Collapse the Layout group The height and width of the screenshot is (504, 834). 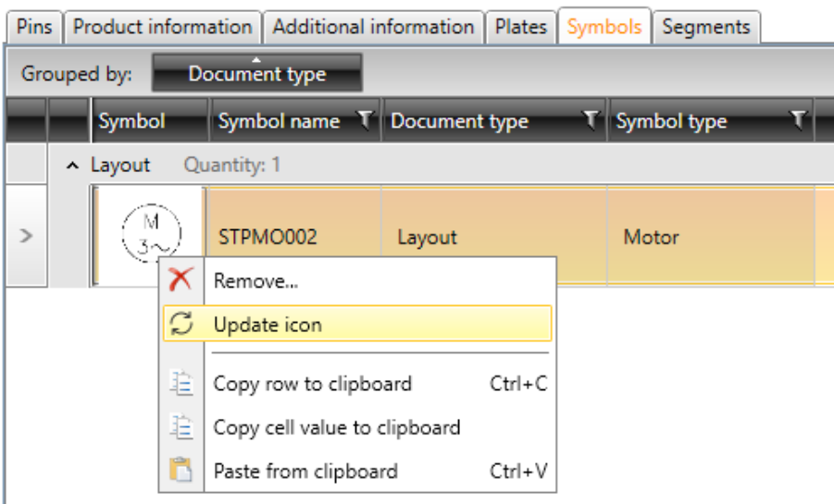tap(72, 166)
